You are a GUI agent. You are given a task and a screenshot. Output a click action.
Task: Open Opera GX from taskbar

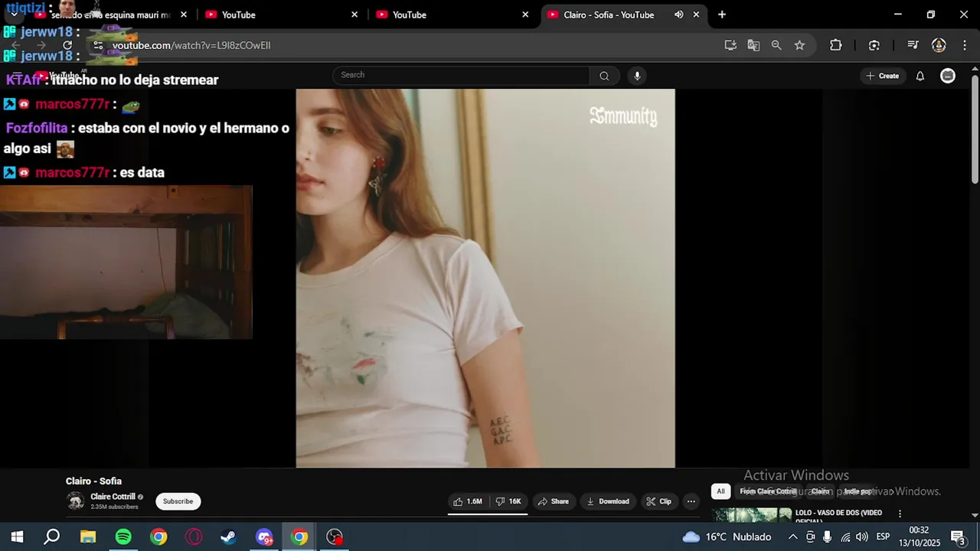point(194,537)
